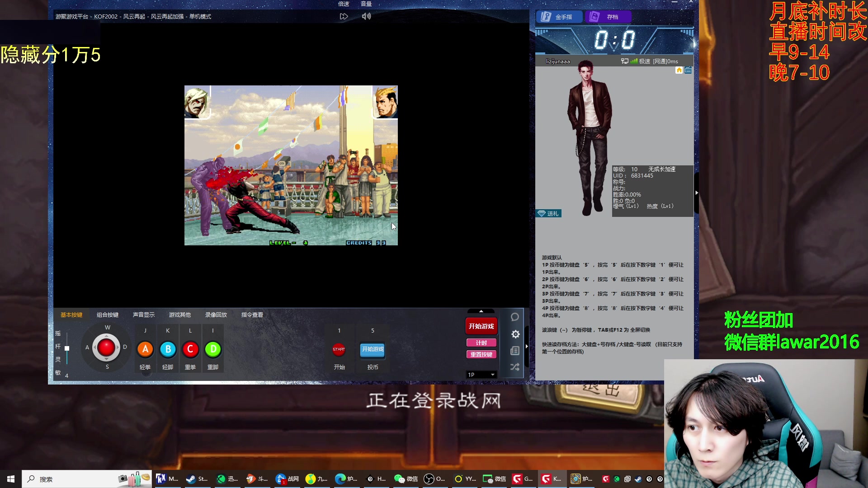
Task: Open the 存档 save state panel
Action: pos(608,17)
